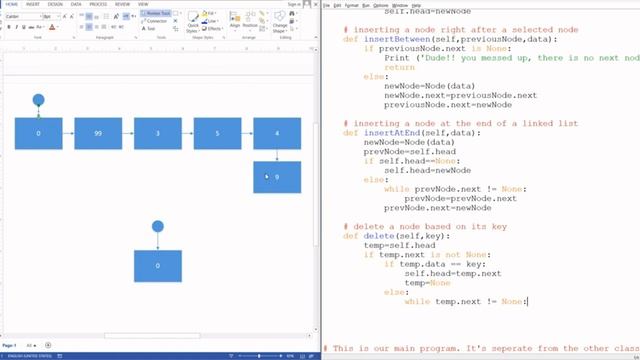Expand the Shape Styles dialog launcher
Screen dimensions: 640x360
(x=224, y=38)
